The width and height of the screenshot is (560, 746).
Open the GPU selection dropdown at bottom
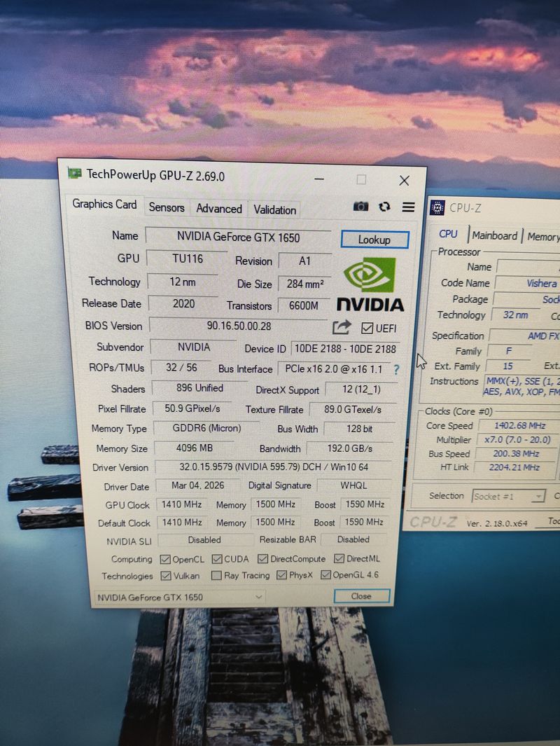point(180,597)
